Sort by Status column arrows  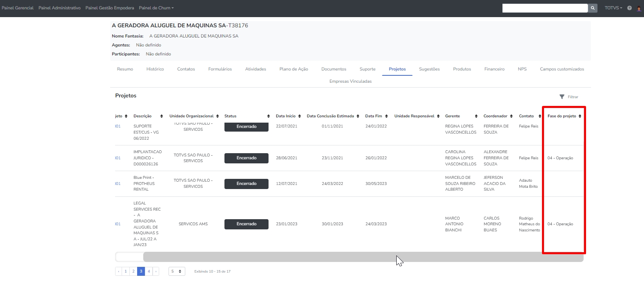pos(269,116)
